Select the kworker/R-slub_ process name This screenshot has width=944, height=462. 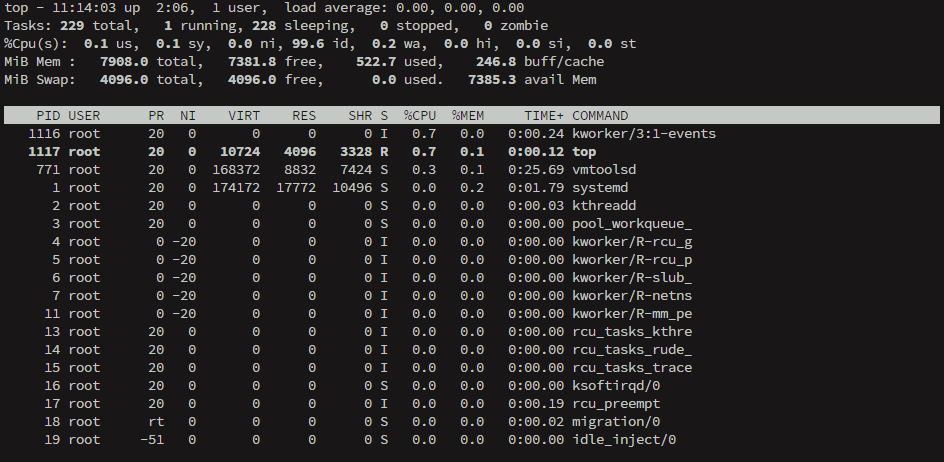point(632,278)
